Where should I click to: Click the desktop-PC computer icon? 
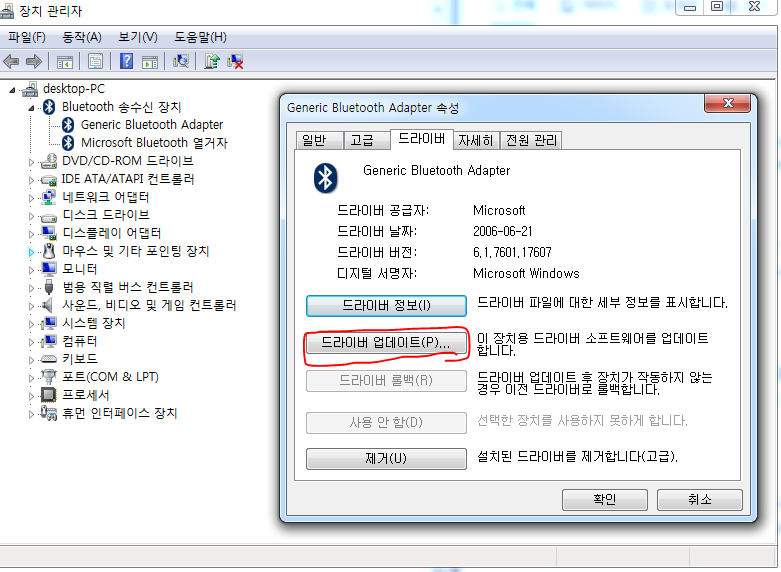30,89
